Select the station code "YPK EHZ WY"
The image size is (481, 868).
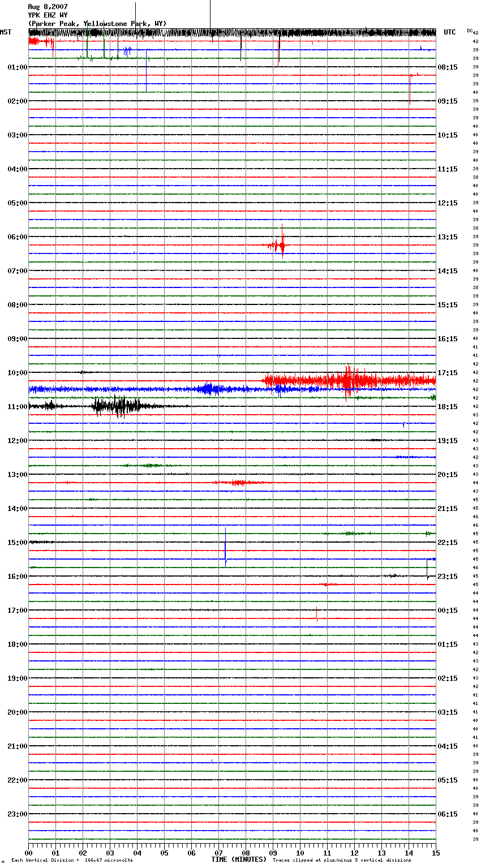pyautogui.click(x=48, y=15)
